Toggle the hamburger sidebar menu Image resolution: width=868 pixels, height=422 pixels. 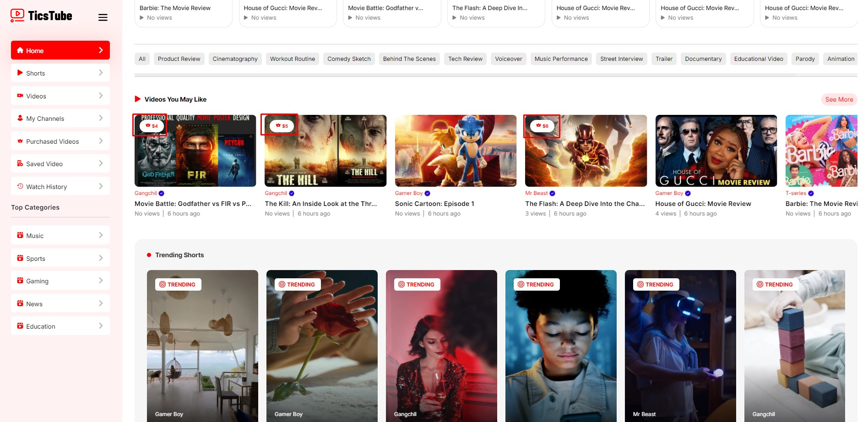click(103, 17)
